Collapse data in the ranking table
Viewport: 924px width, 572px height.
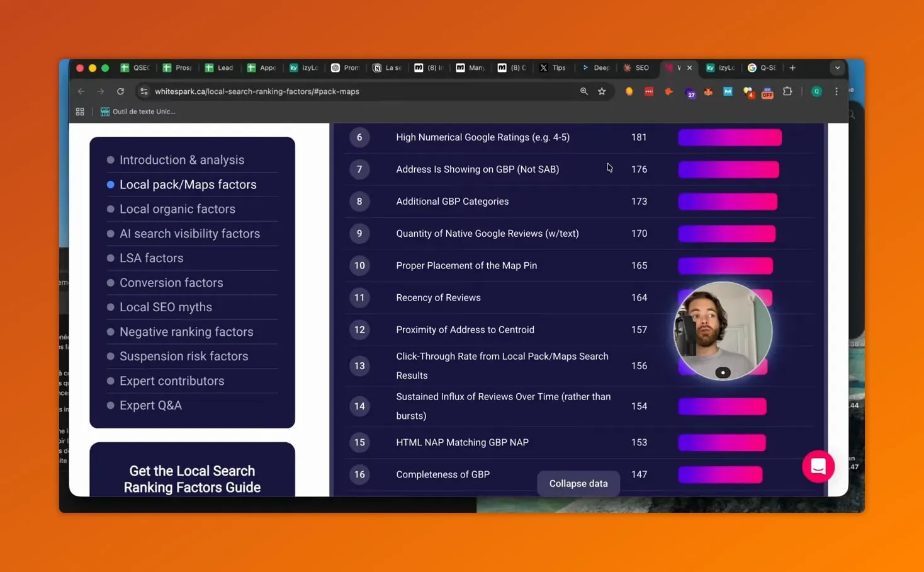(x=578, y=483)
